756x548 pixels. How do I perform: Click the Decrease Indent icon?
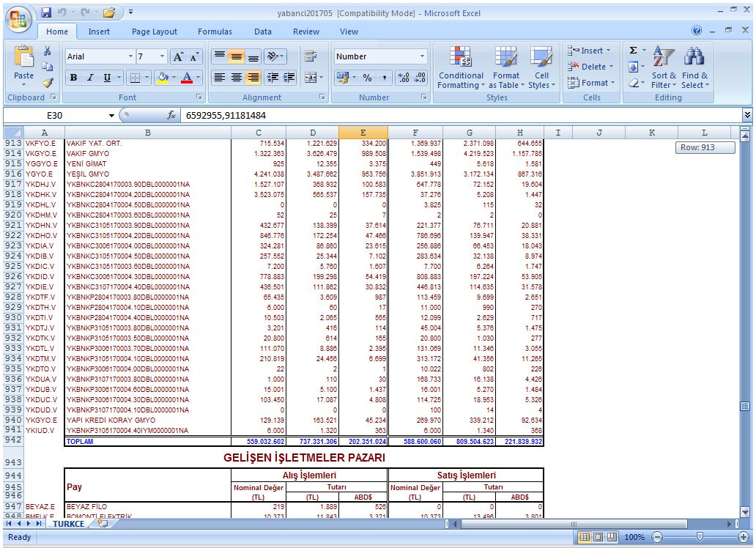pyautogui.click(x=273, y=78)
